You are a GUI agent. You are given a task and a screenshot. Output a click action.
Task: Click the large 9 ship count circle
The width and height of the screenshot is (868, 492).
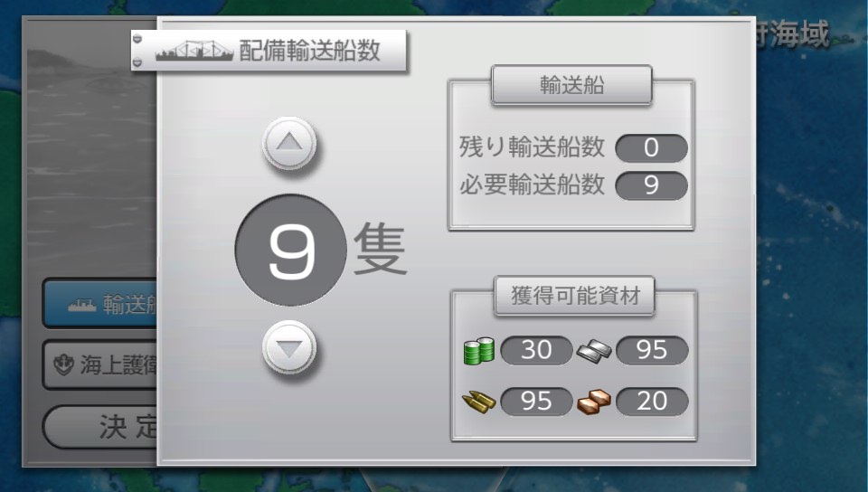click(290, 251)
